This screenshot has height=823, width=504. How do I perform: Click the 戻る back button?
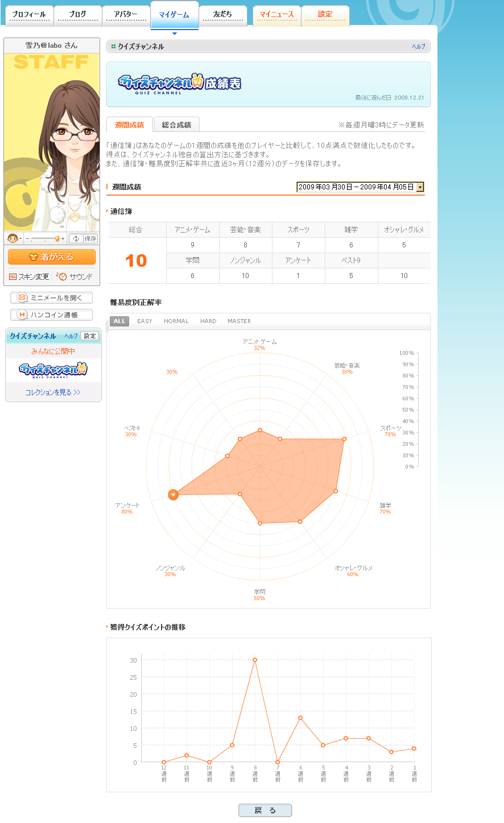click(265, 810)
